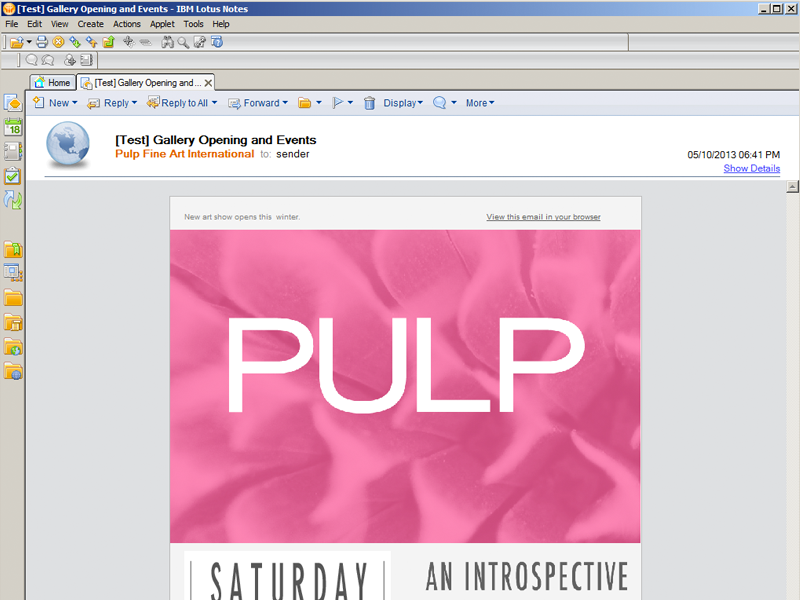This screenshot has height=600, width=800.
Task: Click the scroll up arrow of message pane
Action: click(792, 187)
